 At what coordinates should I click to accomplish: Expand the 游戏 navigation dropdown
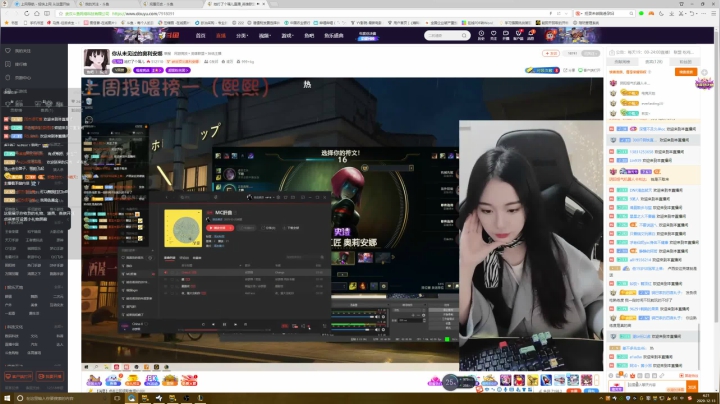(287, 35)
